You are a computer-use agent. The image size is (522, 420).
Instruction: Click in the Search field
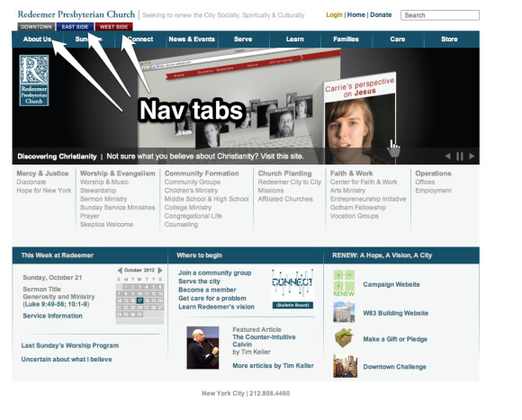[x=440, y=15]
